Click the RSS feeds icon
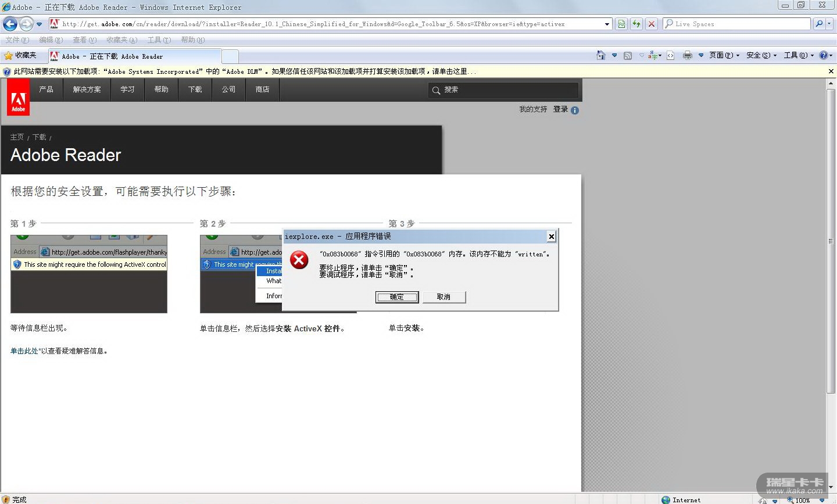This screenshot has width=837, height=504. 628,56
